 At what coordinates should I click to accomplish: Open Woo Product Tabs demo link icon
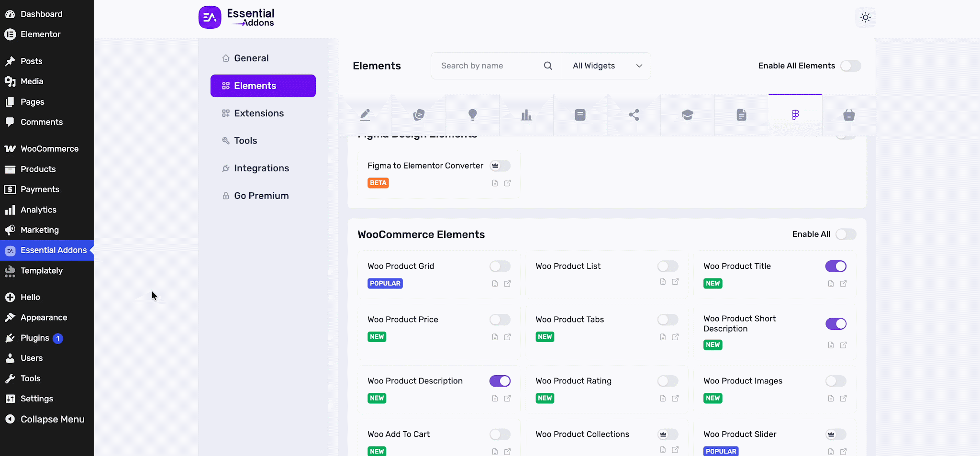point(676,337)
